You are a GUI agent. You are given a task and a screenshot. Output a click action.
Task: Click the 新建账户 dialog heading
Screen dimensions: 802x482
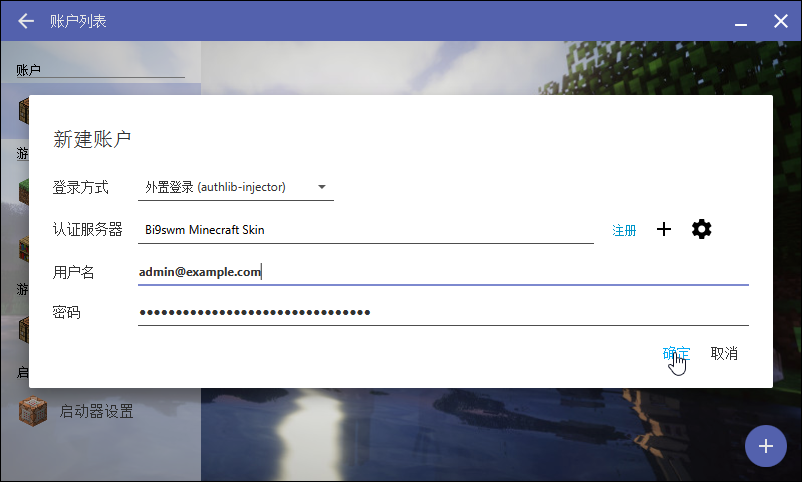click(92, 139)
